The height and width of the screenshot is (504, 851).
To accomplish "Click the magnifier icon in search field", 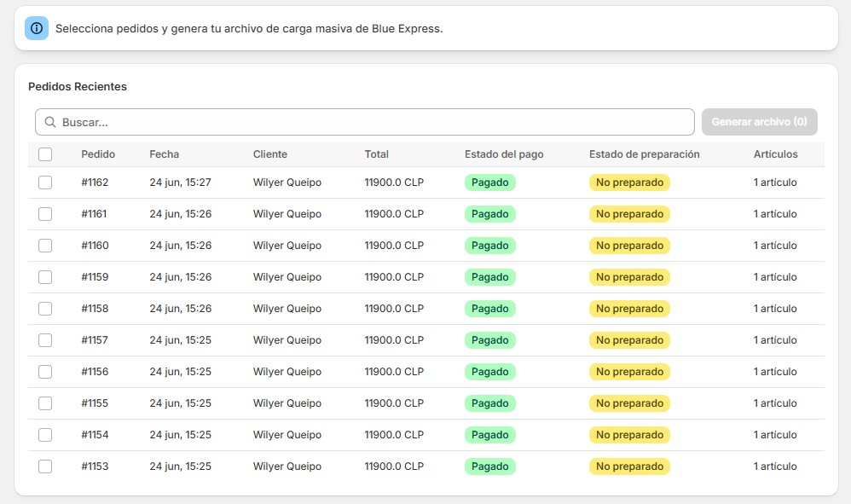I will 50,122.
